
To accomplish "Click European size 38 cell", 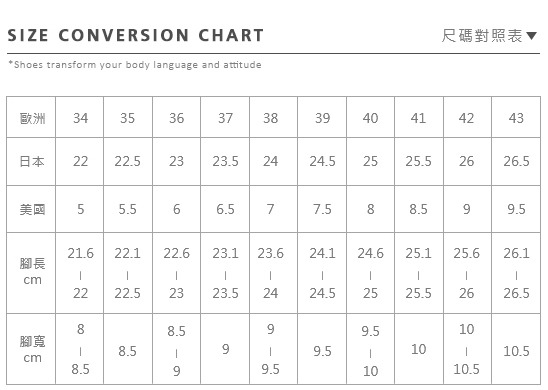I will tap(273, 117).
